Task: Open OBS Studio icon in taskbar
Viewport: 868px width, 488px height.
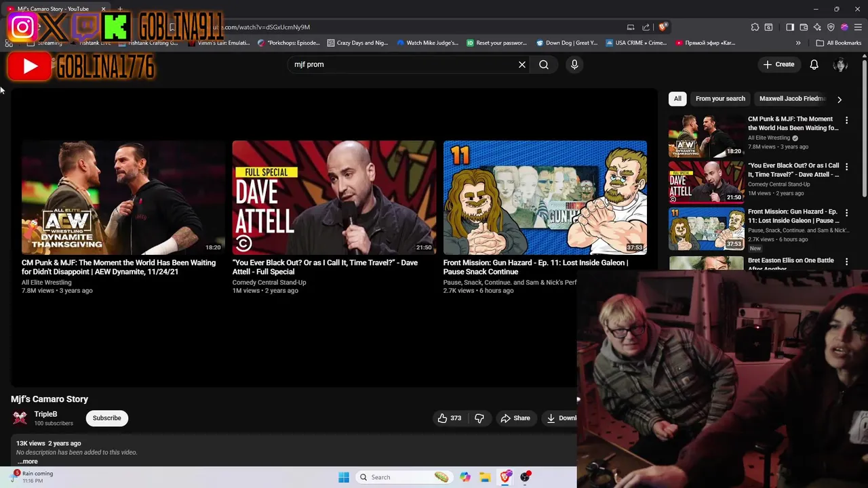Action: [x=525, y=477]
